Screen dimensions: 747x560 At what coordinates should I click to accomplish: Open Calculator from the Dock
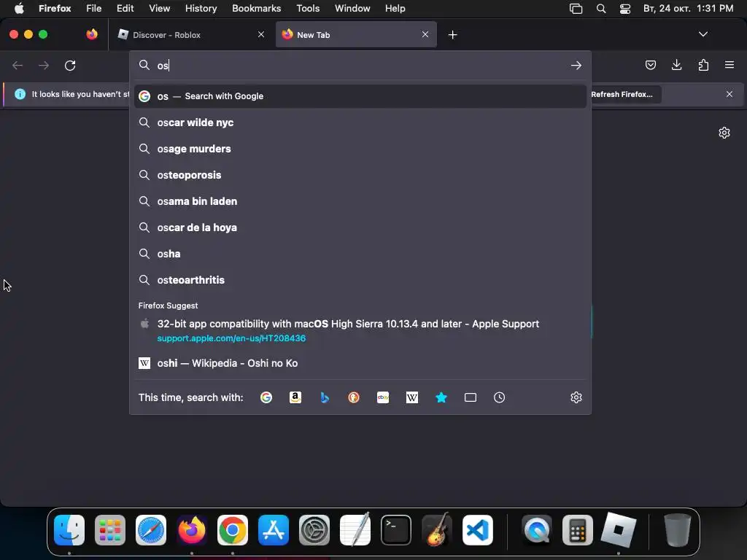point(578,530)
